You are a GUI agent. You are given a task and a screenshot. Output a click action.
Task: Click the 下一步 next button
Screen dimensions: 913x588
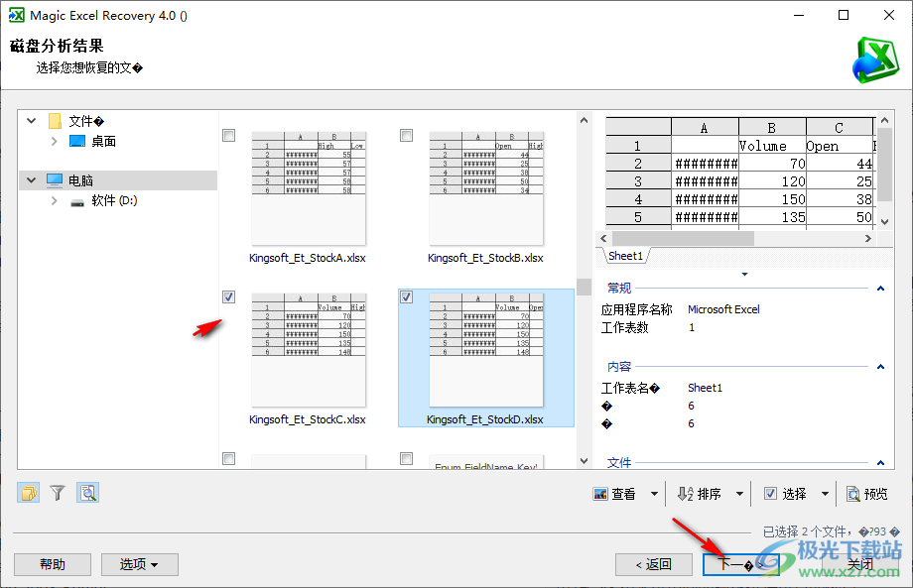click(739, 563)
